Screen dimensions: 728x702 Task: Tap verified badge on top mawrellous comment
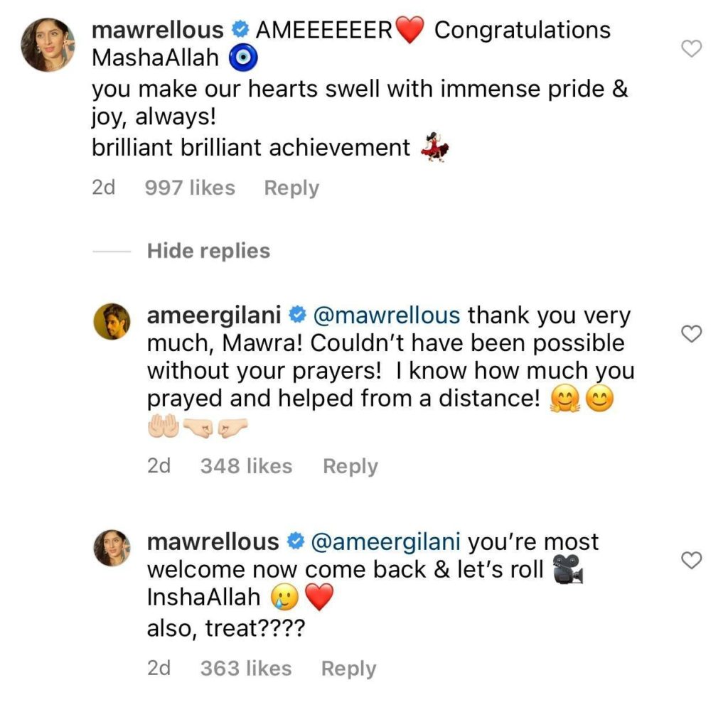(x=240, y=31)
